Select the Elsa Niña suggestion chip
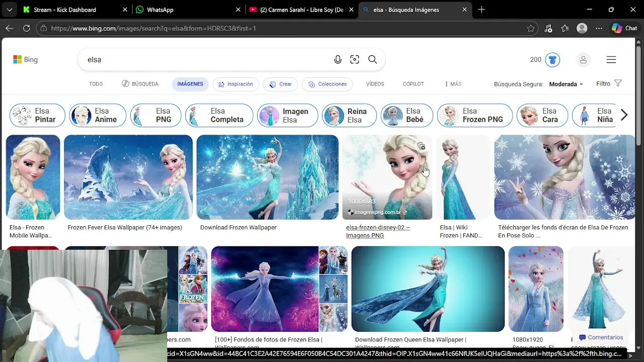This screenshot has height=362, width=644. click(x=595, y=115)
